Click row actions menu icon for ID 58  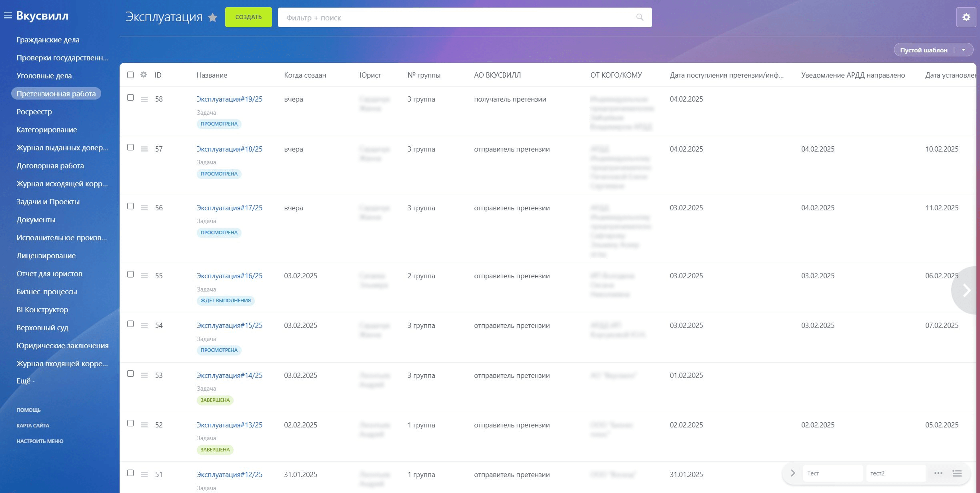point(144,99)
